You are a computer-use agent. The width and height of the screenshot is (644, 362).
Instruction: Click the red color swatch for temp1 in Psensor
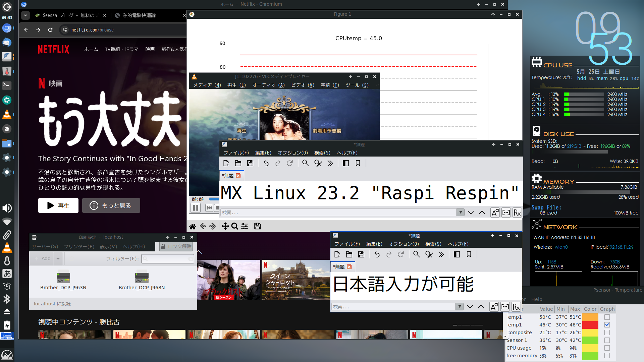590,324
